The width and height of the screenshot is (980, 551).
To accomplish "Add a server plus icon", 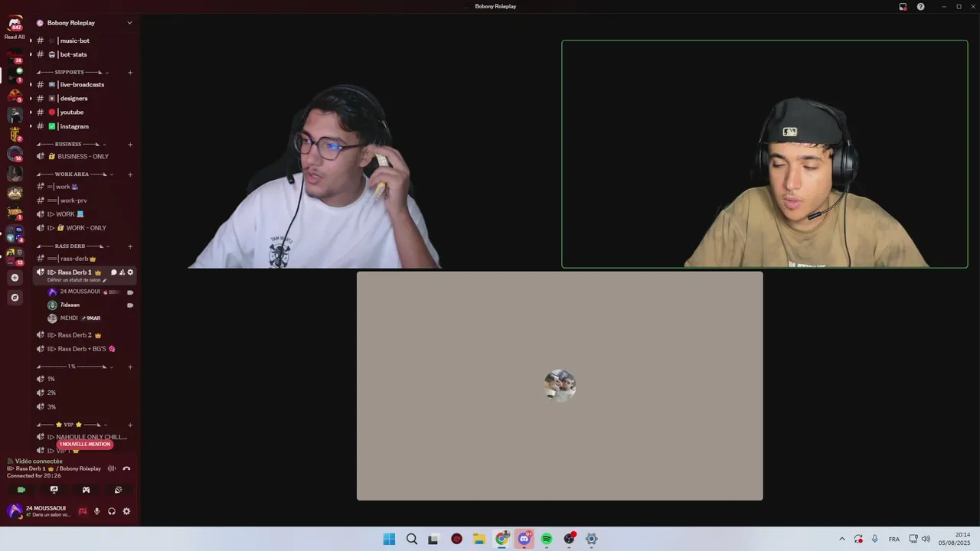I will 15,278.
